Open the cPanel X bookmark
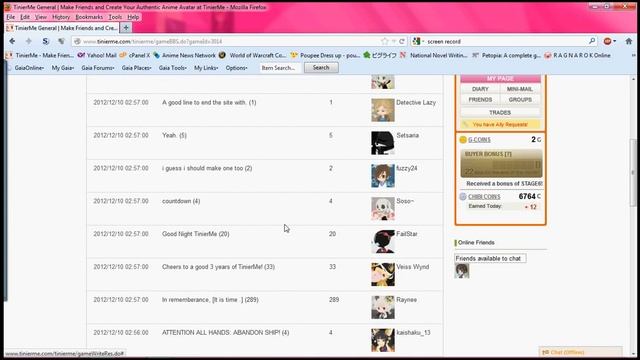Image resolution: width=640 pixels, height=360 pixels. (135, 55)
